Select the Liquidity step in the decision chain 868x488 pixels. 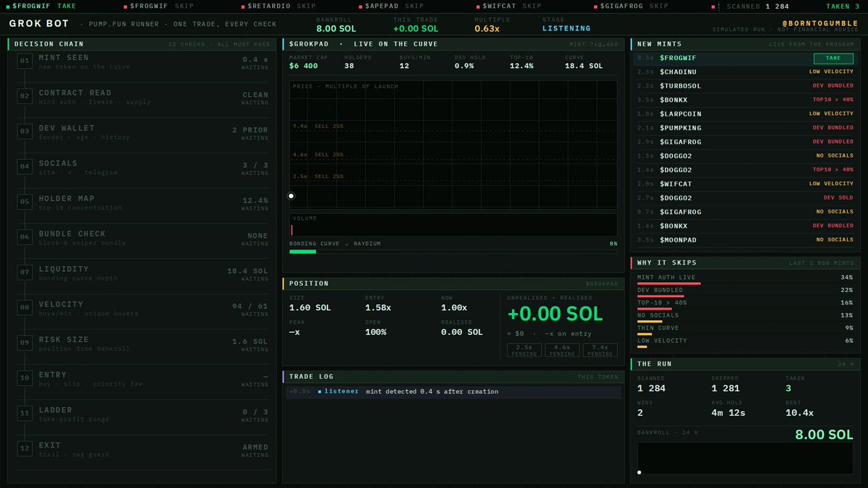tap(143, 273)
